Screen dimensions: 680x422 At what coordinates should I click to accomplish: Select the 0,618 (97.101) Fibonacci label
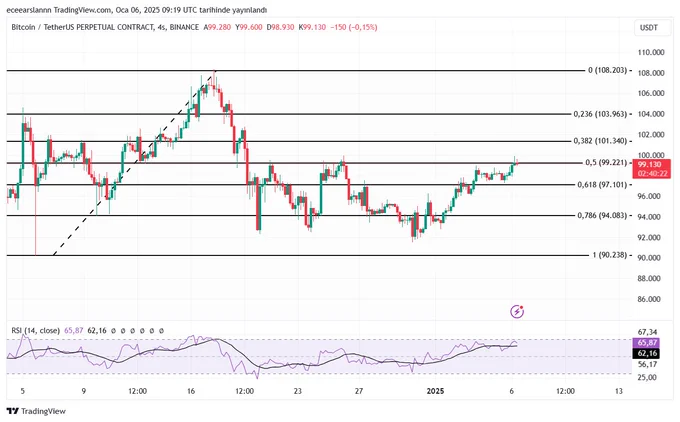click(x=602, y=185)
